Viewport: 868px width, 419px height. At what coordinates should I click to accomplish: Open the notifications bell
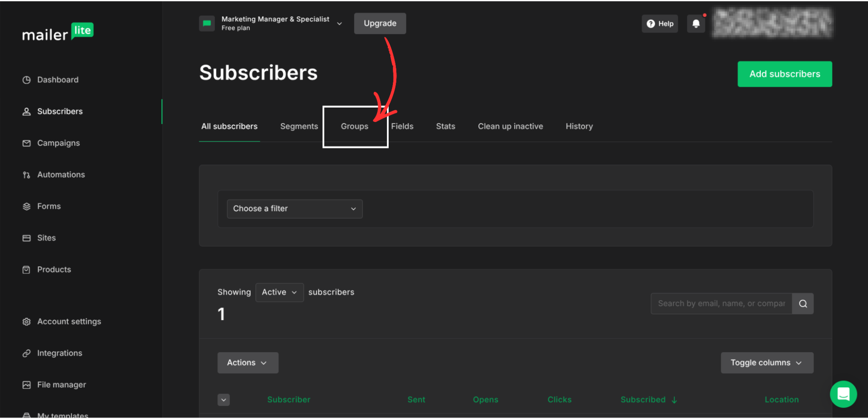[696, 23]
